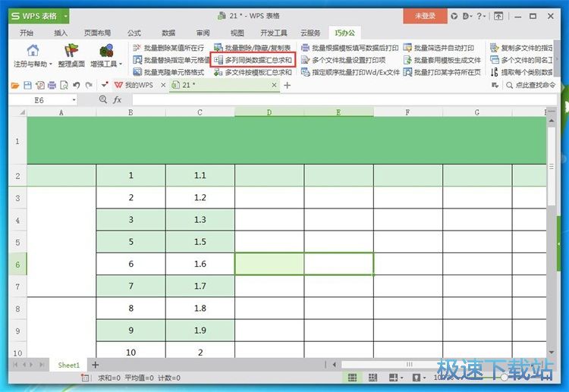The image size is (569, 392).
Task: Click the 整理桌面 flags icon
Action: pyautogui.click(x=71, y=51)
